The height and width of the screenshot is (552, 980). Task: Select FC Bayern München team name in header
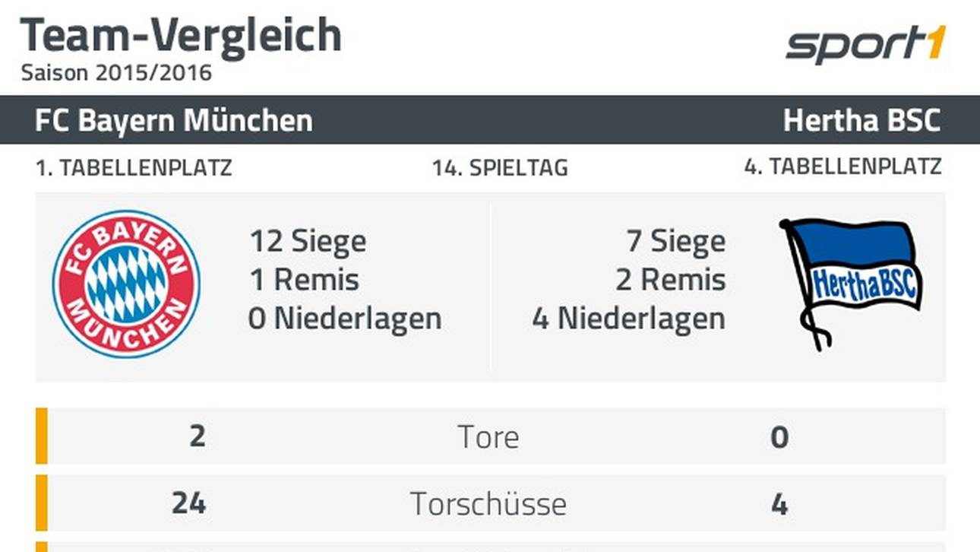(174, 121)
